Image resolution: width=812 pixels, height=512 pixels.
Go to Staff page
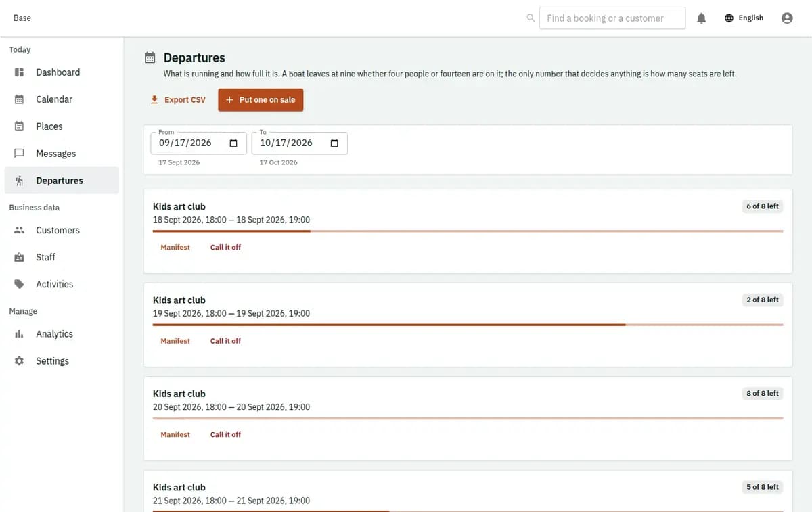[62, 257]
